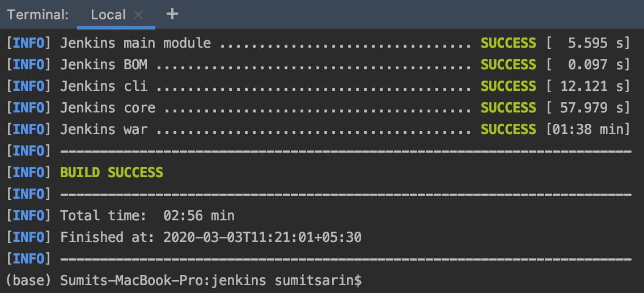Click the Jenkins main module line text
The height and width of the screenshot is (293, 644).
coord(135,43)
